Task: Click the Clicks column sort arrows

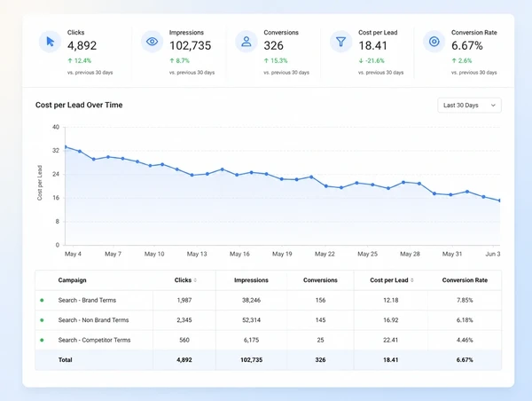Action: (x=195, y=280)
